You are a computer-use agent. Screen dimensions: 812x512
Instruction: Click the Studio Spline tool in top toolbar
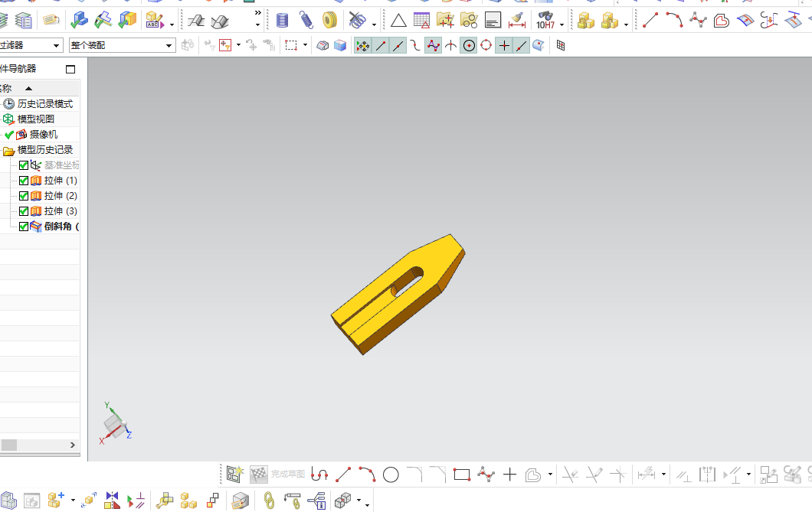(x=698, y=20)
